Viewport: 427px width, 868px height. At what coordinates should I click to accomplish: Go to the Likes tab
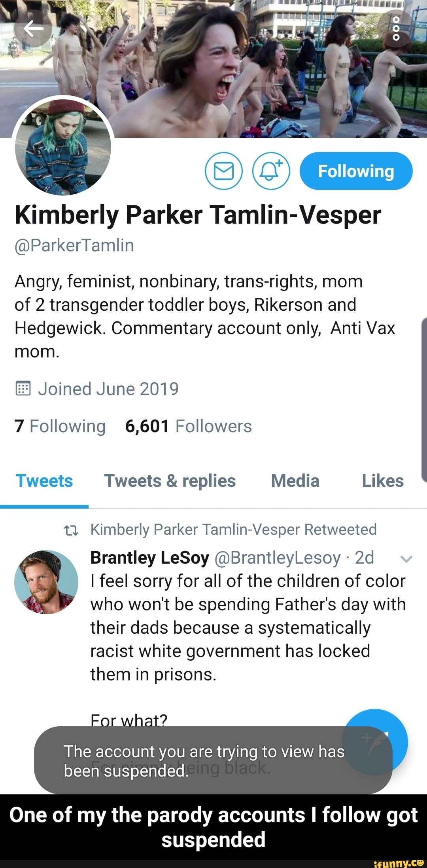383,481
